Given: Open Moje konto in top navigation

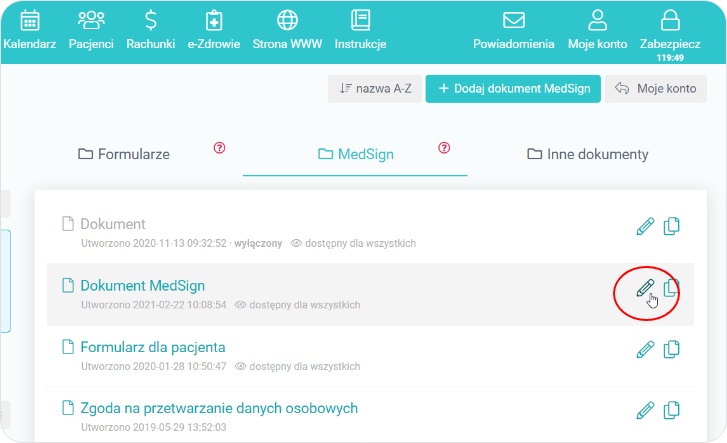Looking at the screenshot, I should coord(598,31).
